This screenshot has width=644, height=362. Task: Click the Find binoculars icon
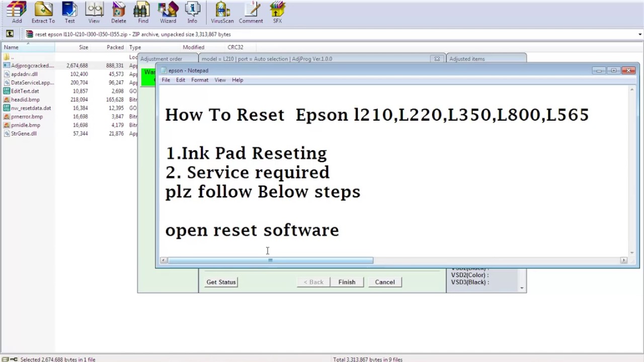143,12
